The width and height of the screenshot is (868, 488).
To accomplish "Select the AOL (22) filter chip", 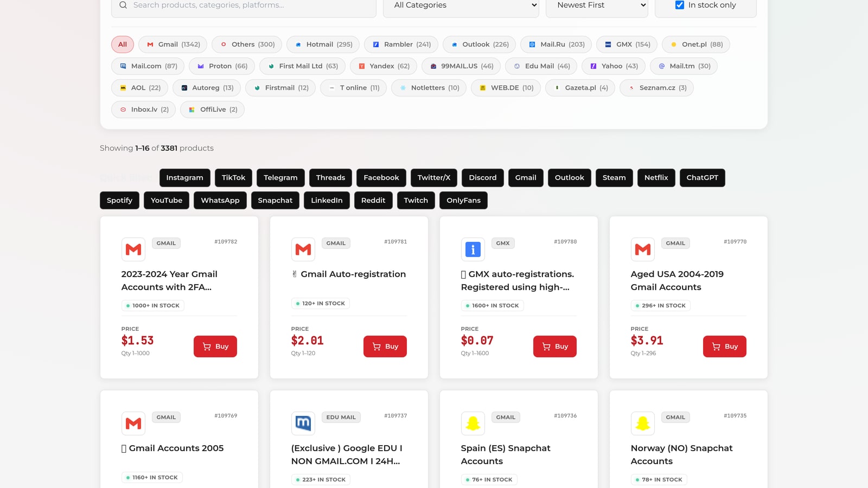I will (139, 88).
